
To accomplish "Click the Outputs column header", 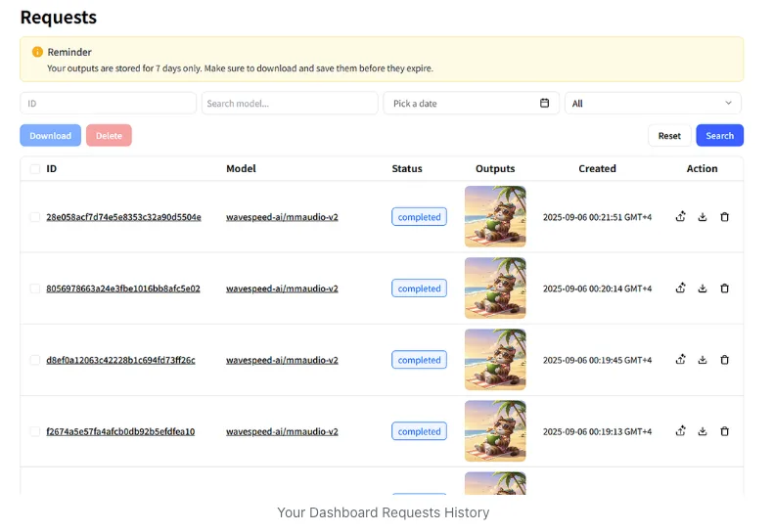I will tap(495, 168).
